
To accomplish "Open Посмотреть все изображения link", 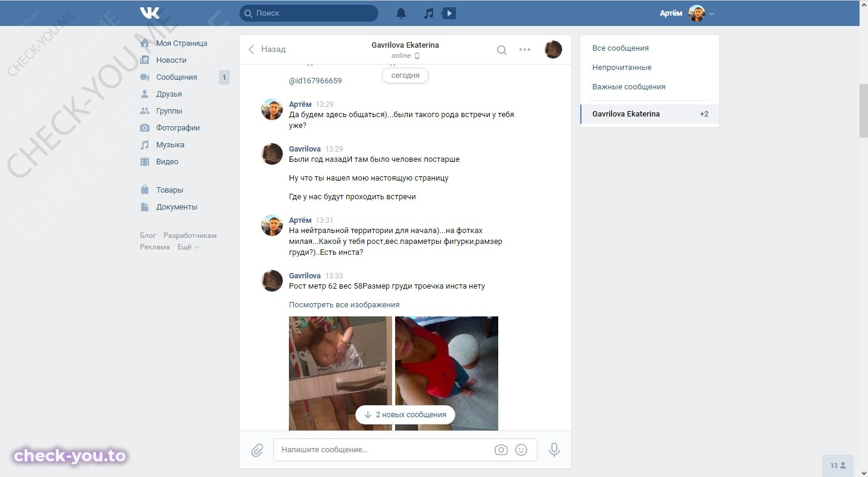I will point(344,305).
